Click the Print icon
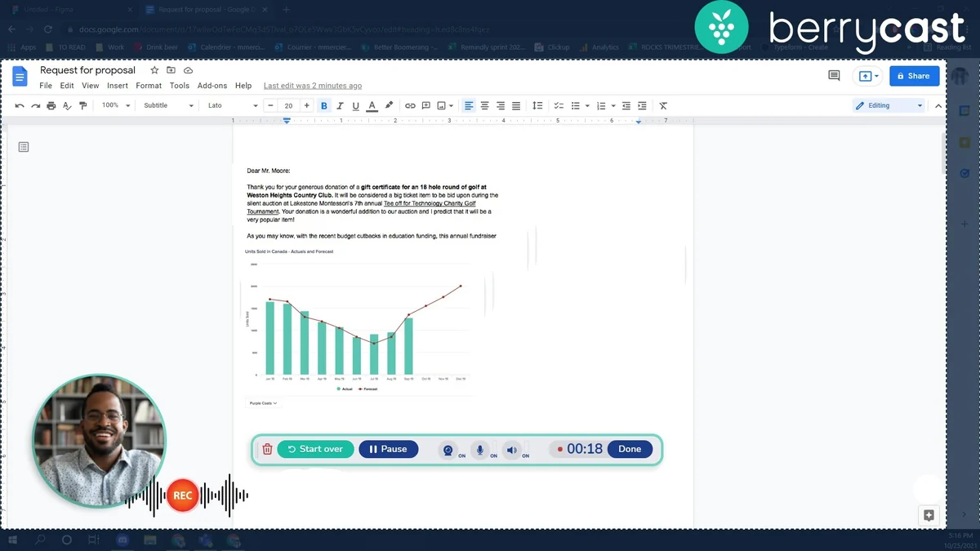This screenshot has height=551, width=980. (x=51, y=105)
